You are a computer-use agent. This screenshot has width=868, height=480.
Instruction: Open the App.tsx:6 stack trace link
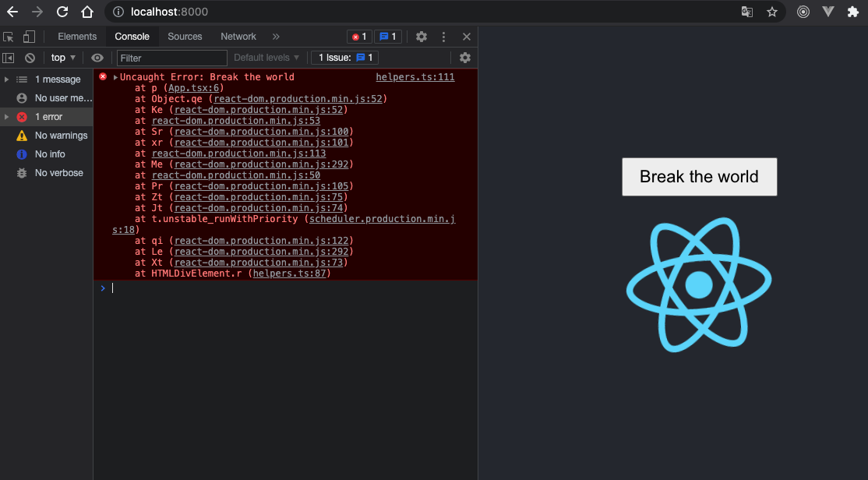pyautogui.click(x=193, y=87)
